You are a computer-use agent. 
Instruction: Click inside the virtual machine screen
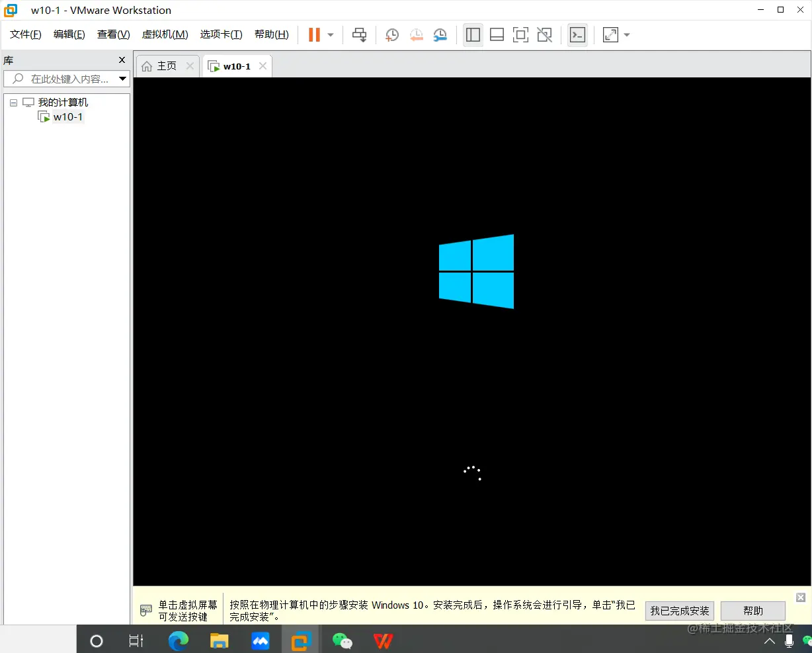tap(473, 331)
